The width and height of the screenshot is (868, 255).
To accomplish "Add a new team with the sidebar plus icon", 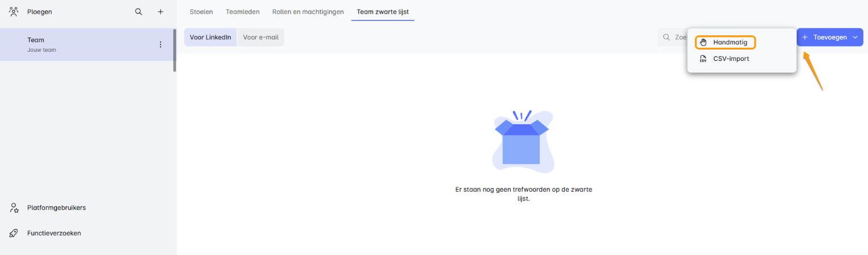I will tap(161, 11).
